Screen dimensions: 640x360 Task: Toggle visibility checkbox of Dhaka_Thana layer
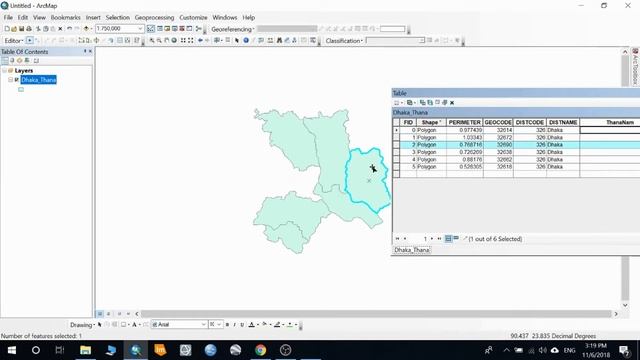point(17,80)
